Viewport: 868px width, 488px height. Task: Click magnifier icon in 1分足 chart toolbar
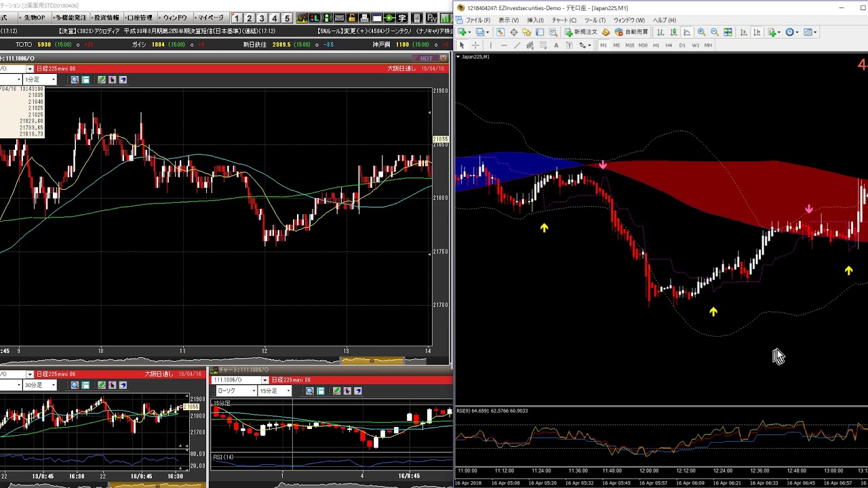coord(75,80)
